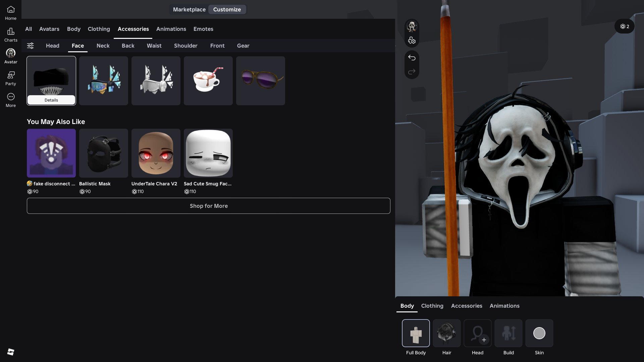This screenshot has height=362, width=644.
Task: Select the black mask with teeth thumbnail
Action: (51, 76)
